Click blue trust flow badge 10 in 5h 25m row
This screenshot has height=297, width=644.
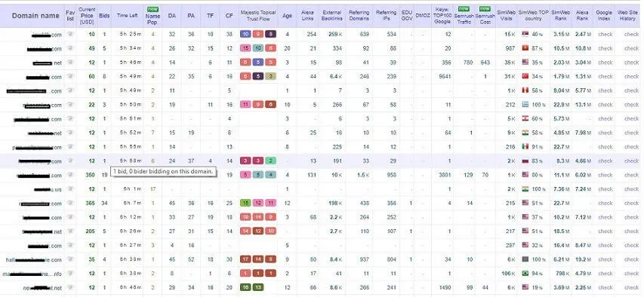[x=245, y=35]
